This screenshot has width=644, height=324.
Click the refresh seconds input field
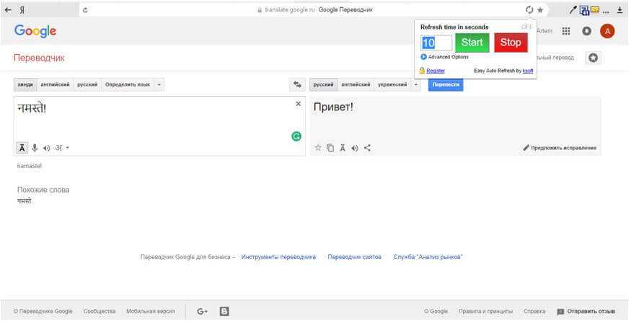(x=436, y=43)
